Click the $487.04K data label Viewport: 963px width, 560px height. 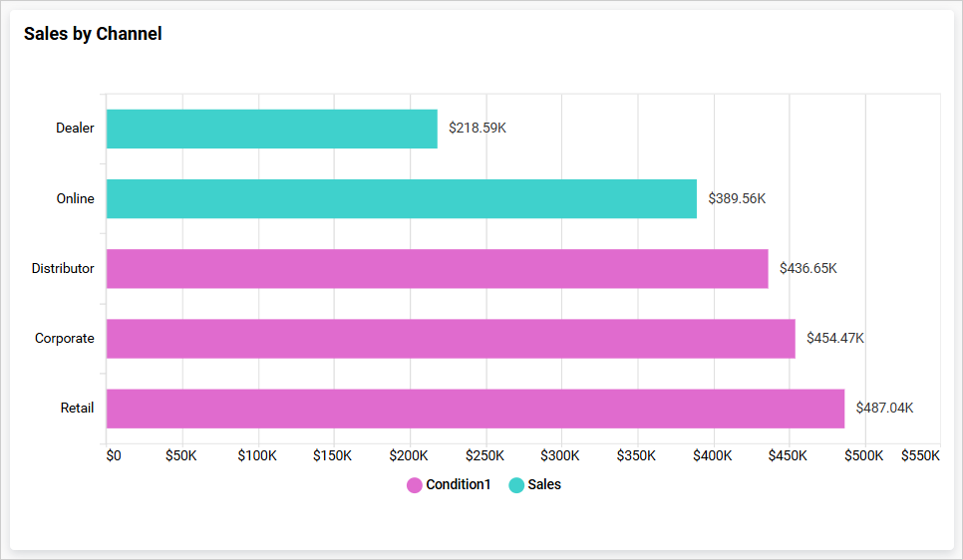point(884,408)
